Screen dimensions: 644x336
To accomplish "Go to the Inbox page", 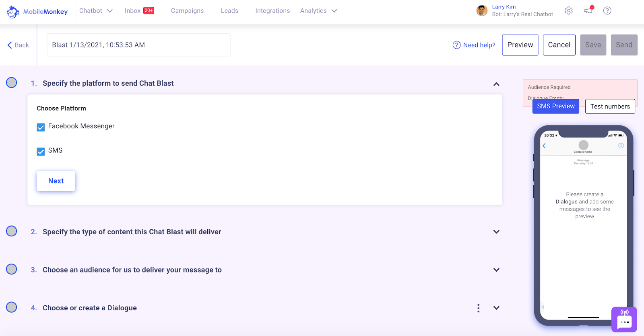I will click(132, 11).
